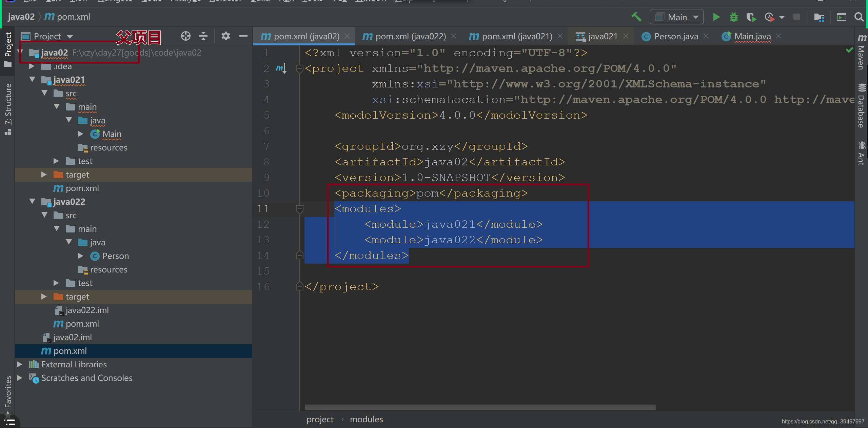The width and height of the screenshot is (868, 428).
Task: Click the modules breadcrumb at bottom
Action: coord(366,419)
